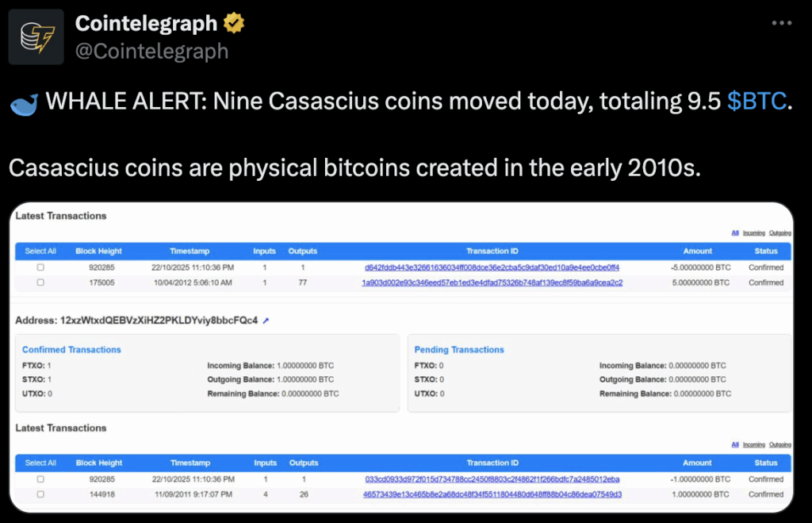Viewport: 812px width, 523px height.
Task: Open transaction ID starting with d642fddb
Action: point(492,267)
